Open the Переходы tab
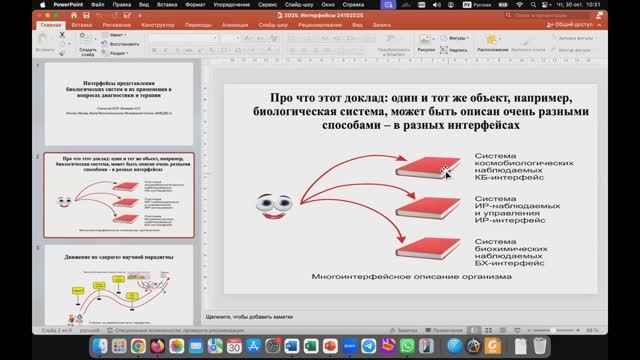This screenshot has height=360, width=640. (x=198, y=25)
